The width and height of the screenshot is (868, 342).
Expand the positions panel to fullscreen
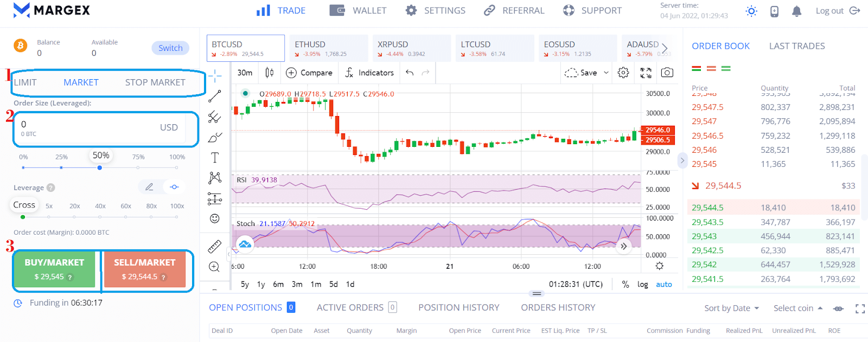point(860,308)
